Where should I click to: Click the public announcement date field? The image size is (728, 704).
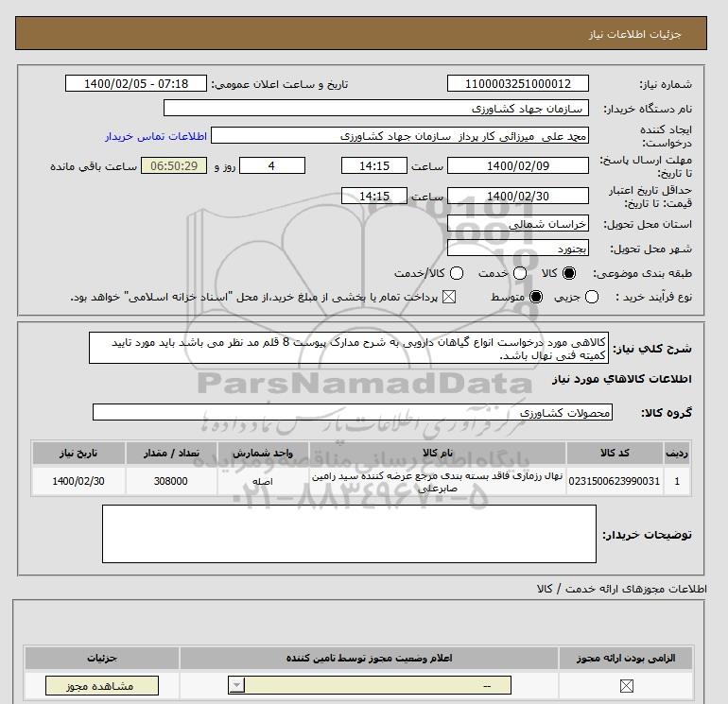(x=136, y=83)
